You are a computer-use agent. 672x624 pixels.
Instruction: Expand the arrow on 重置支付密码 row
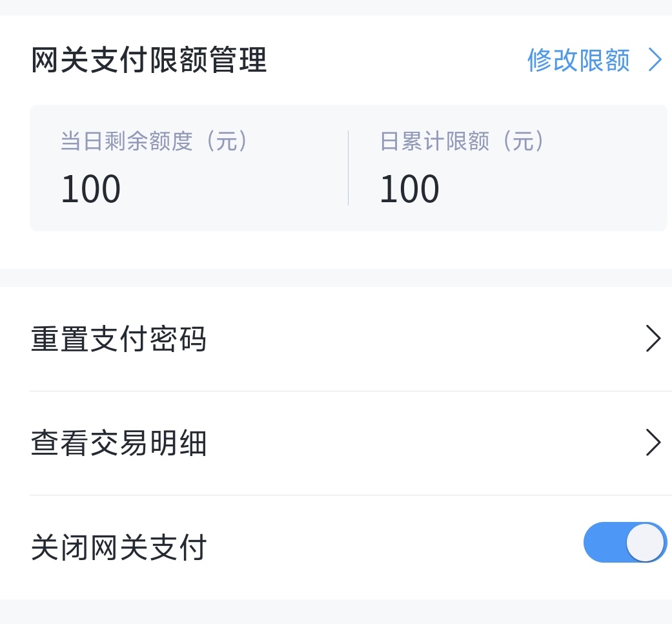[653, 339]
